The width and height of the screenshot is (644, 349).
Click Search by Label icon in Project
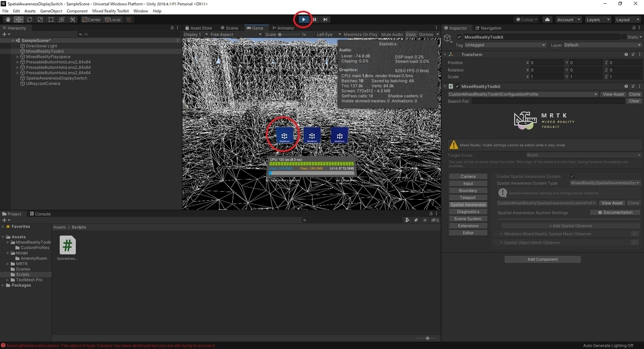pos(415,220)
